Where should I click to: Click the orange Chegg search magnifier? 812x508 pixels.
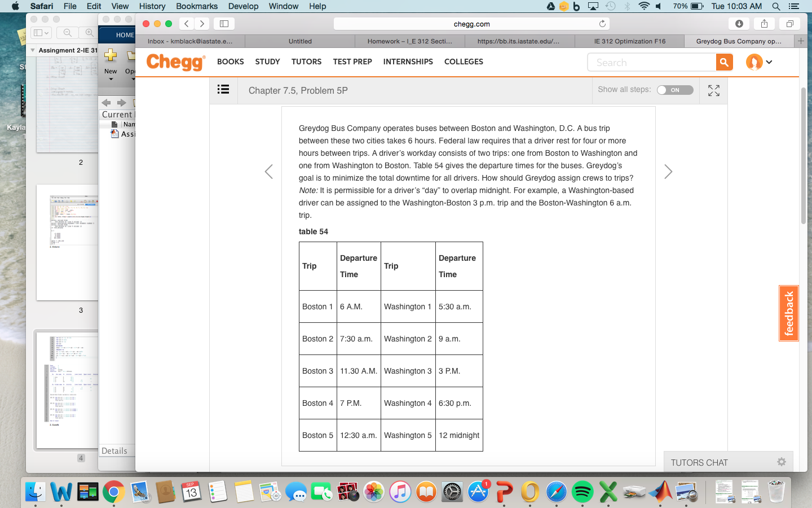pos(724,62)
